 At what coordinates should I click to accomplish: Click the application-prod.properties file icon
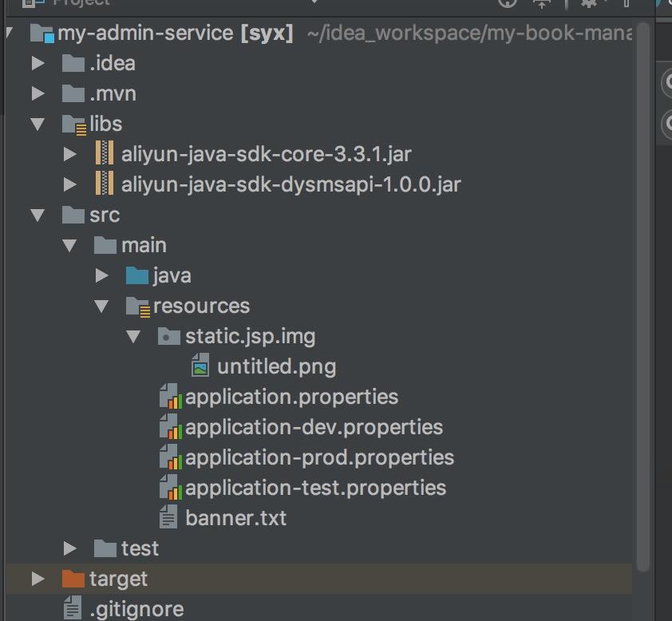point(169,457)
